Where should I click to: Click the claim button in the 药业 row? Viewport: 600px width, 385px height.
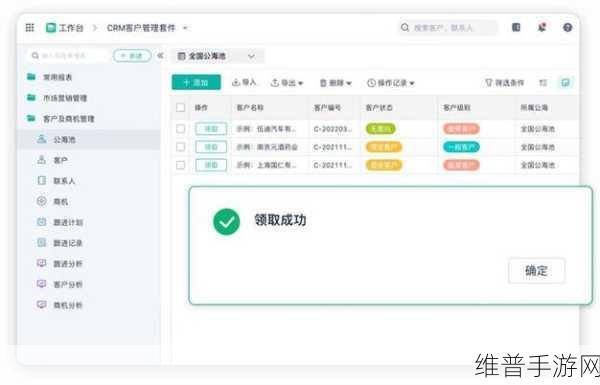[x=211, y=147]
